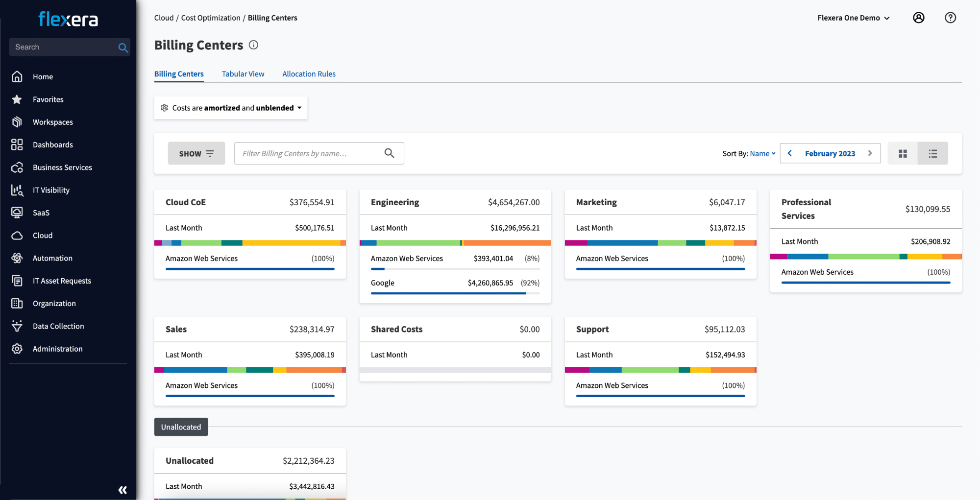Switch to the Tabular View tab
The image size is (980, 500).
coord(243,74)
